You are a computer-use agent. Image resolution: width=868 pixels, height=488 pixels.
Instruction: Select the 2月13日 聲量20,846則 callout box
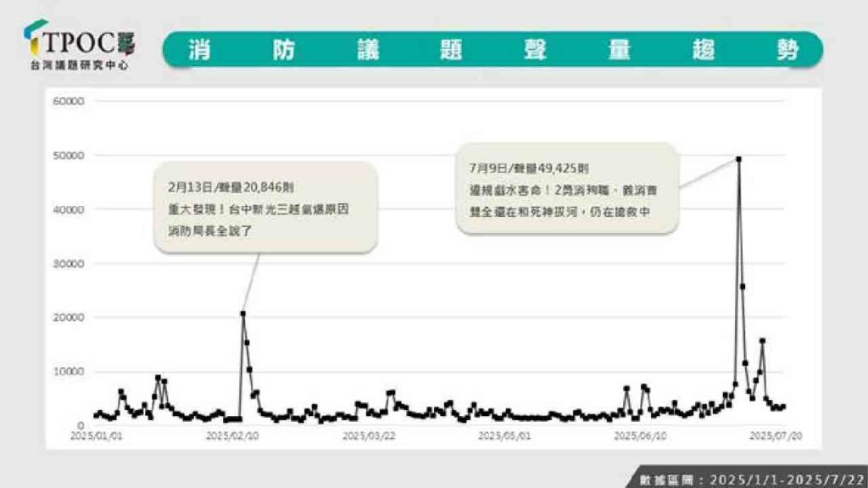(265, 208)
